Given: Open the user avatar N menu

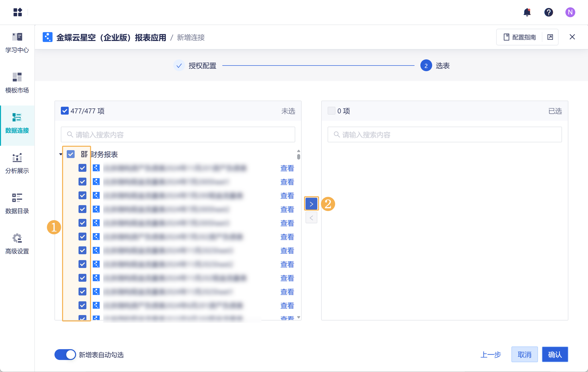Looking at the screenshot, I should click(570, 12).
